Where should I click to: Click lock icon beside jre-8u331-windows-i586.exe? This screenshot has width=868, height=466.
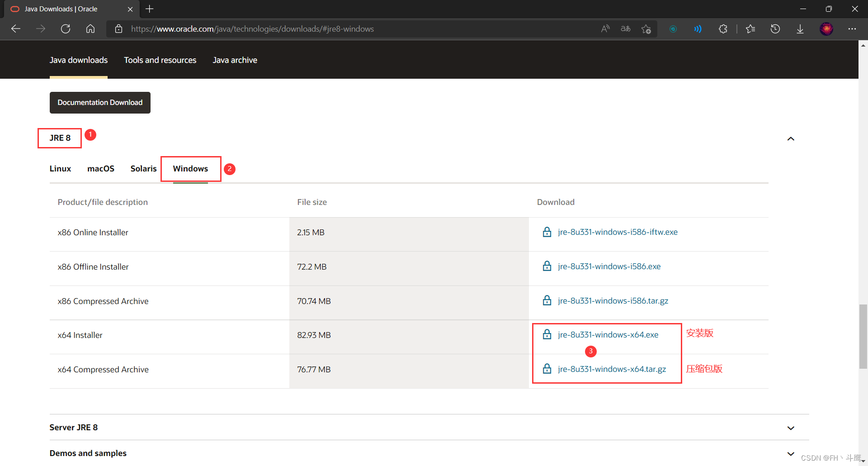pos(547,266)
